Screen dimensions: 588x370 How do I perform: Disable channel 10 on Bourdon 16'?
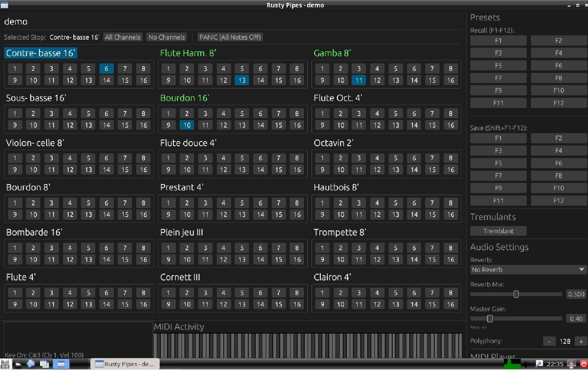pos(187,125)
